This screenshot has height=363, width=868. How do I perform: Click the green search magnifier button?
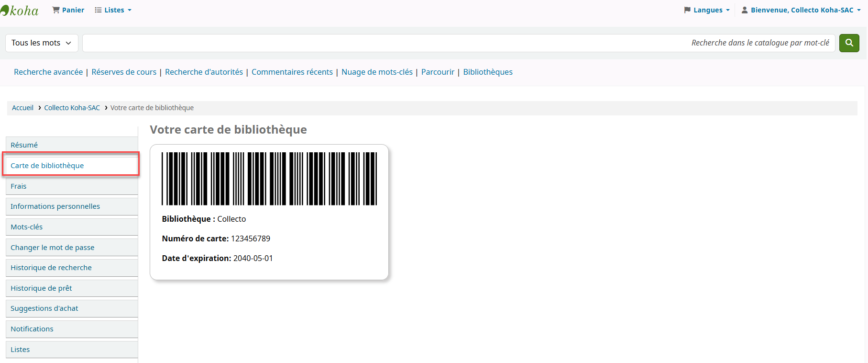click(x=849, y=43)
